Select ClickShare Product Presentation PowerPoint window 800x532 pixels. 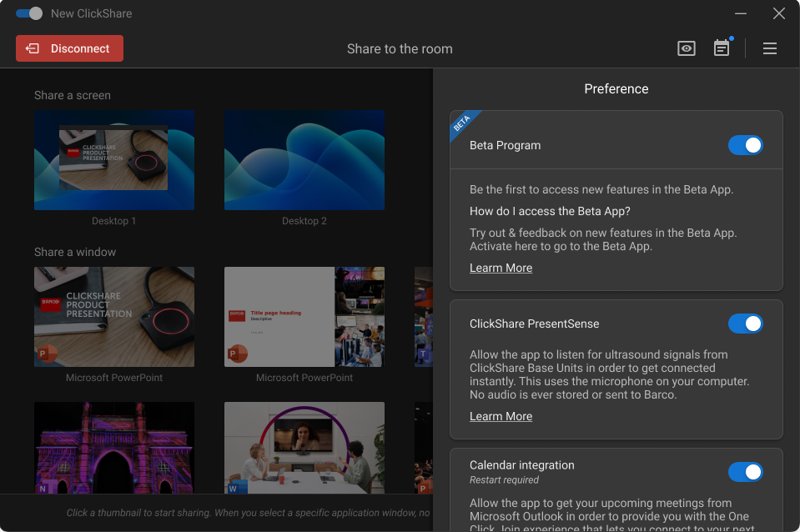coord(114,317)
